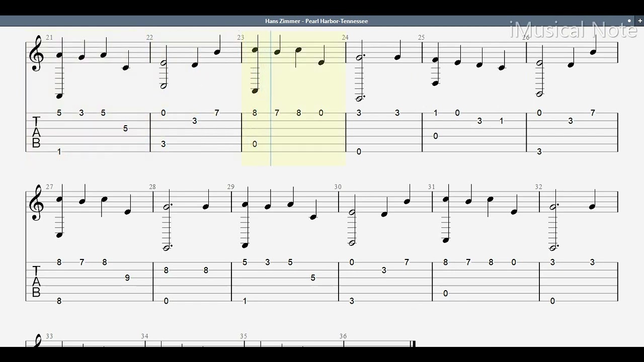Click measure number 35
This screenshot has height=362, width=644.
pyautogui.click(x=244, y=336)
